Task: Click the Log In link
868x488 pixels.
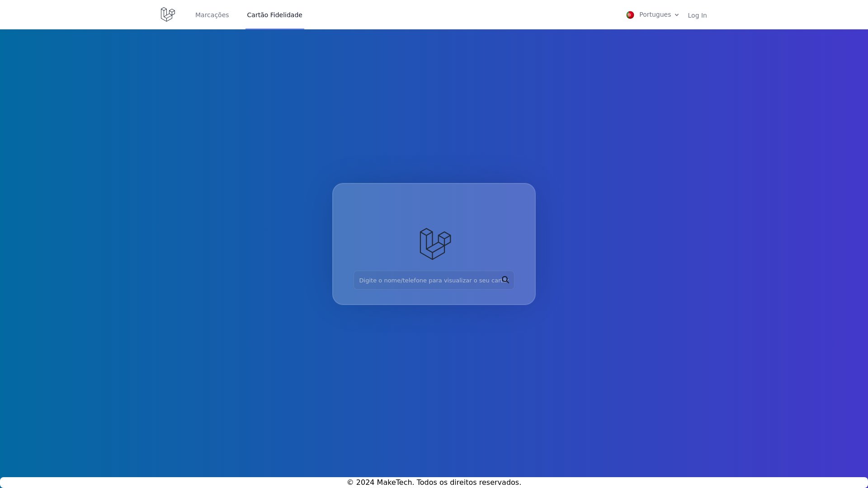Action: click(x=697, y=15)
